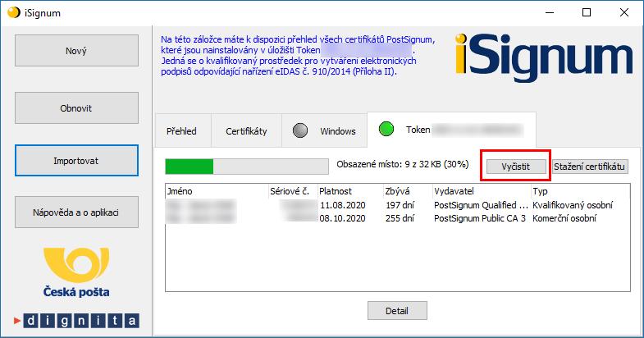Click 'PostSignum Qualified ...' issuer cell
This screenshot has height=338, width=644.
point(481,205)
